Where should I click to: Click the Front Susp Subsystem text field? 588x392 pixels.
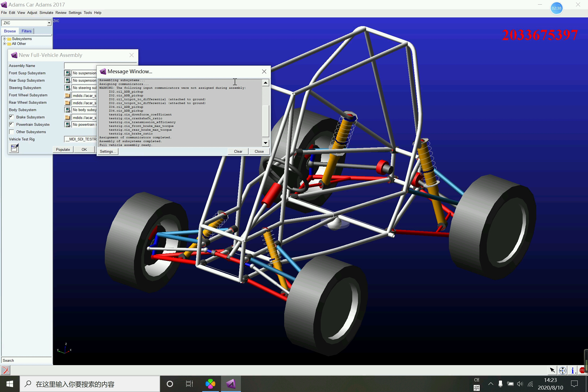point(84,73)
